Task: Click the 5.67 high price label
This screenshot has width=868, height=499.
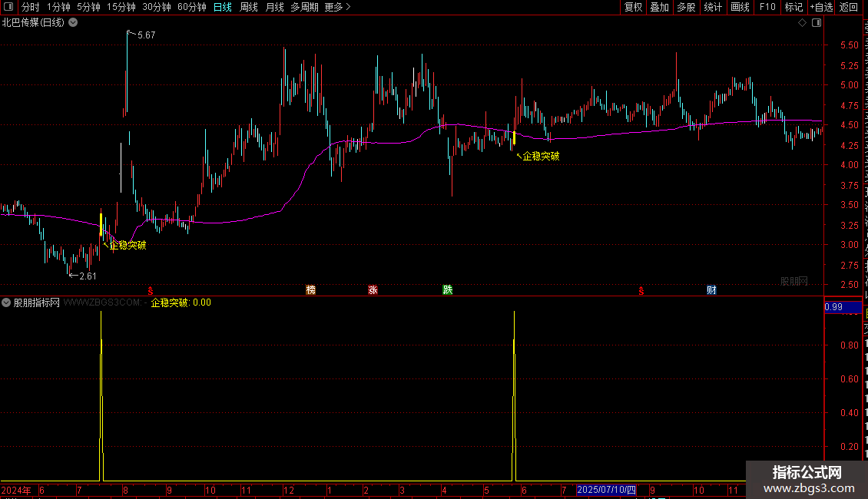Action: 146,35
